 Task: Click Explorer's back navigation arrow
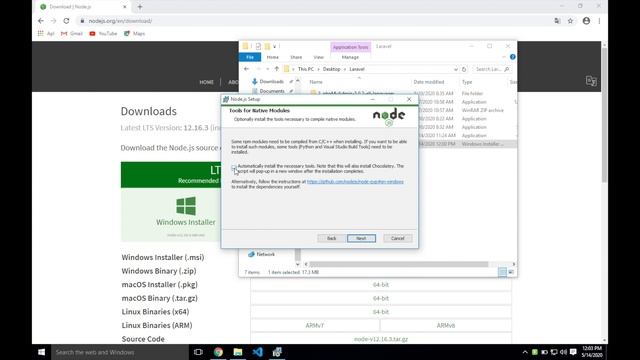point(247,69)
